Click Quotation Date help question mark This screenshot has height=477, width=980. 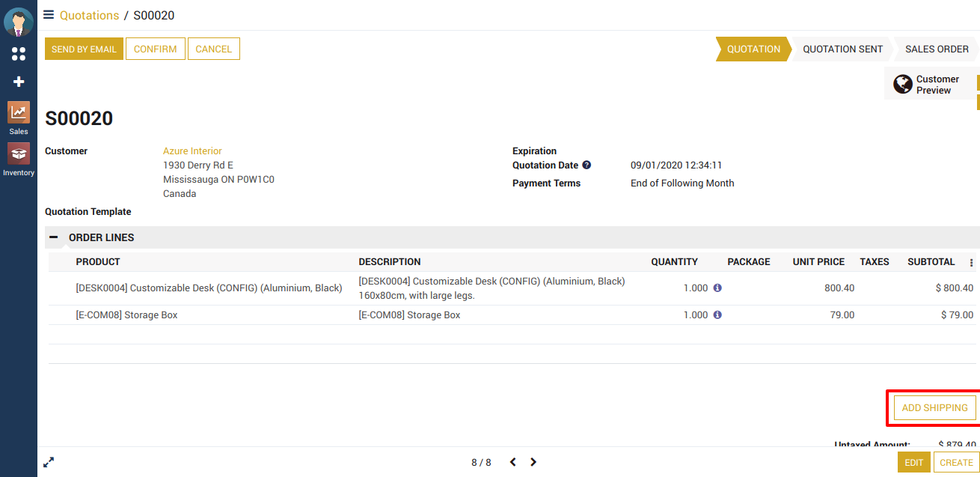click(587, 165)
